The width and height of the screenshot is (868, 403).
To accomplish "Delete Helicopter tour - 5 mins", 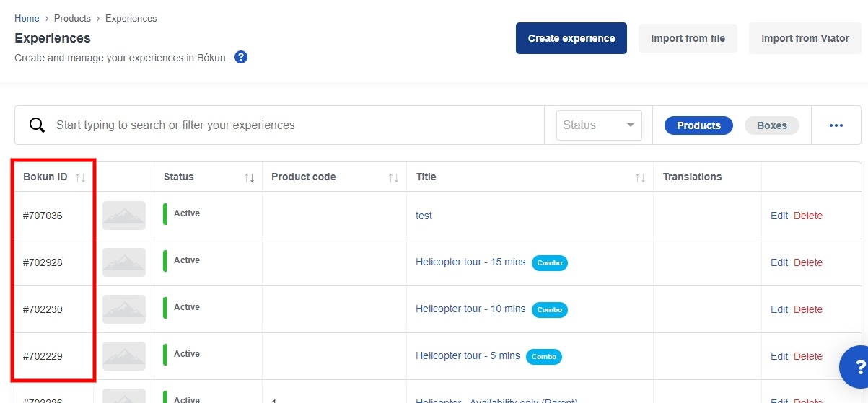I will (x=808, y=356).
